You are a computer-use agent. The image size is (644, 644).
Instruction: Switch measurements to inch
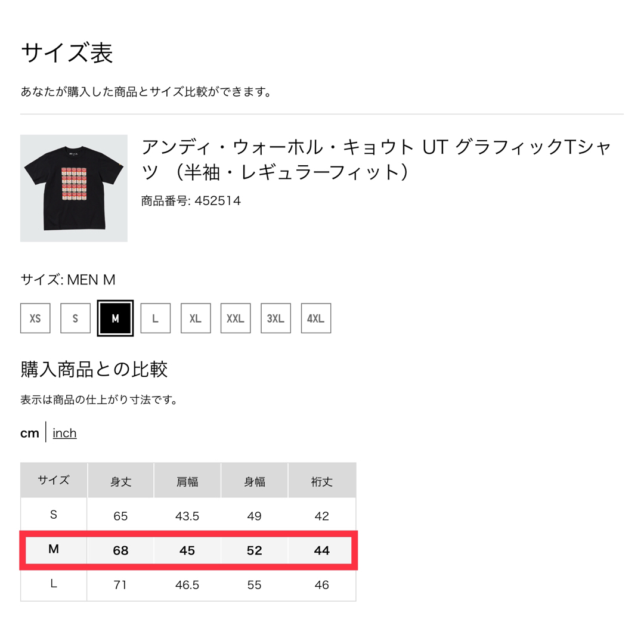(64, 433)
